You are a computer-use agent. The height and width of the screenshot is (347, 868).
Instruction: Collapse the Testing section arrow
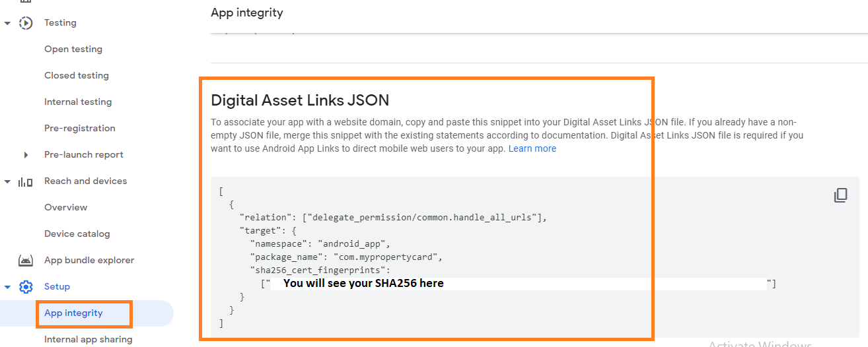click(7, 23)
